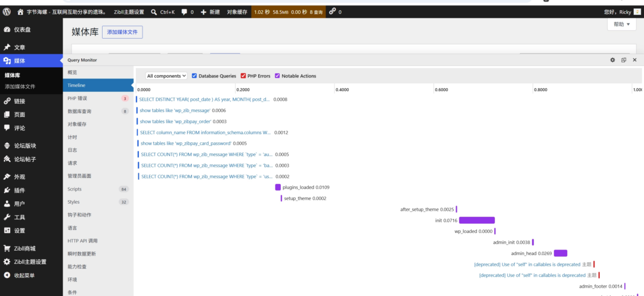Open 钩子和动作 hooks panel
The image size is (644, 296).
[98, 215]
